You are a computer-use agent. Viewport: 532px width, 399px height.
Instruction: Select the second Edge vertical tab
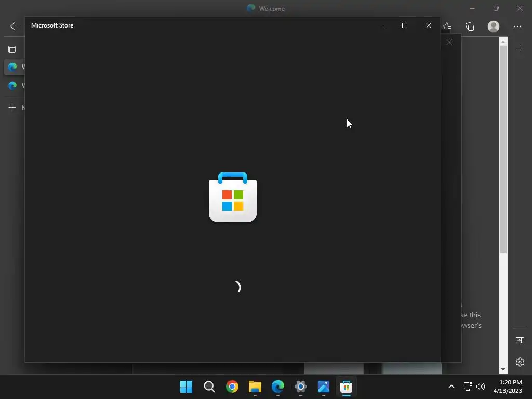point(15,86)
